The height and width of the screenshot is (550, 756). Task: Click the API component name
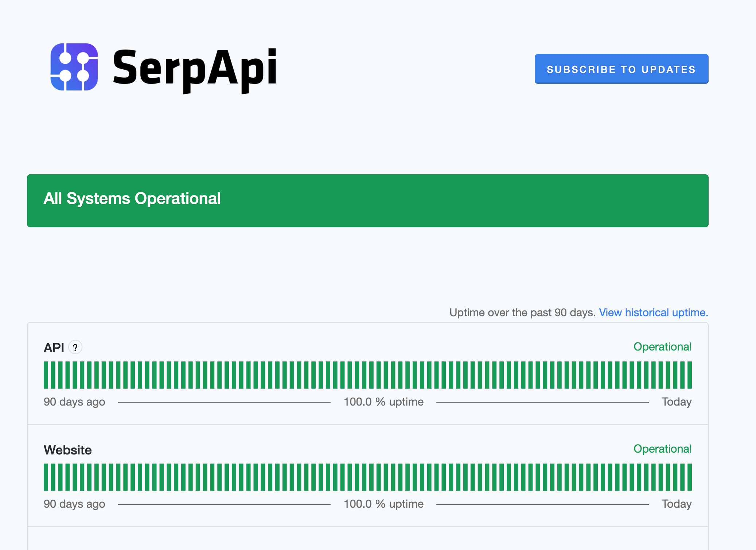54,348
